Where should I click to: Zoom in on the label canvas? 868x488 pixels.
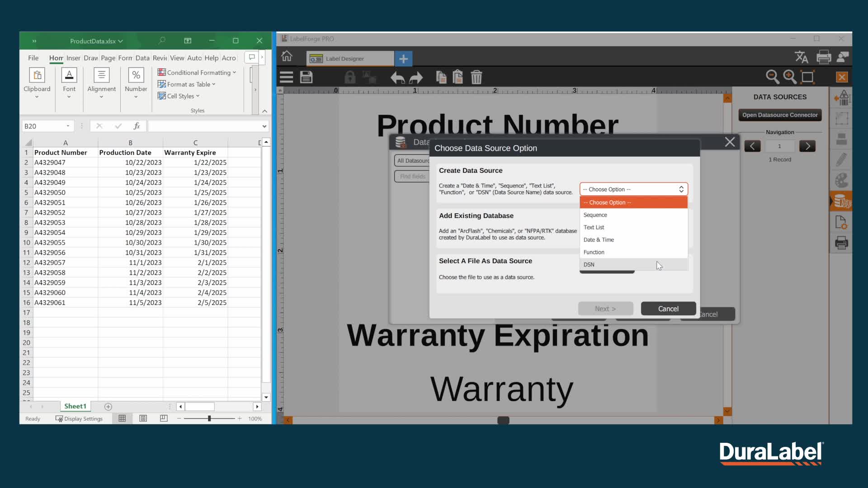point(790,77)
